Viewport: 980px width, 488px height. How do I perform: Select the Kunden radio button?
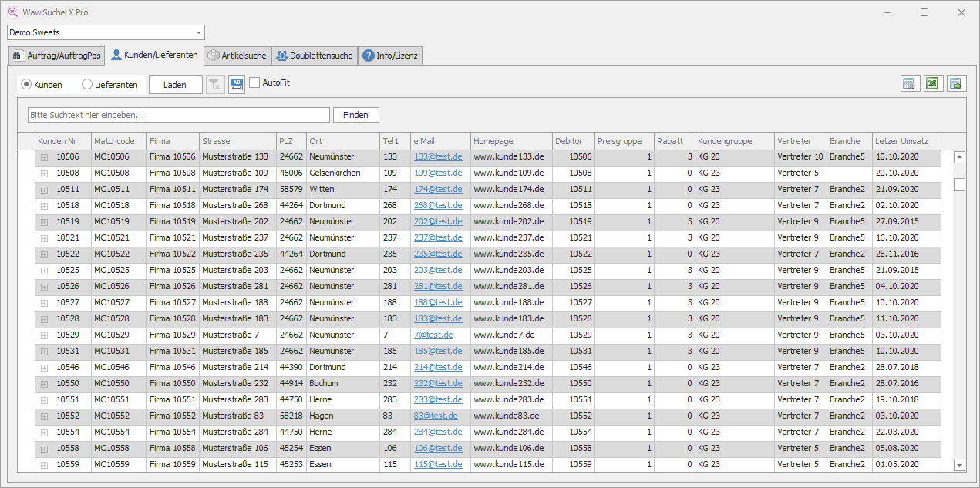pos(26,84)
